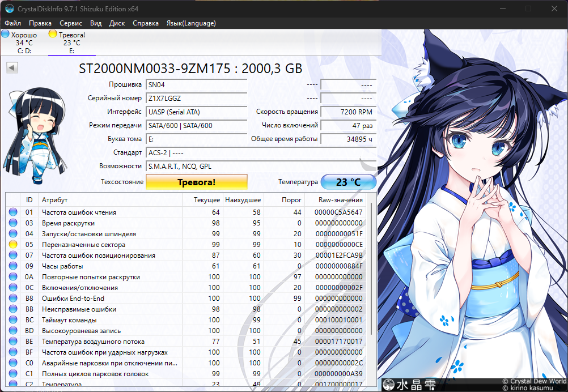
Task: Click the standard field ACS-2
Action: tap(261, 153)
